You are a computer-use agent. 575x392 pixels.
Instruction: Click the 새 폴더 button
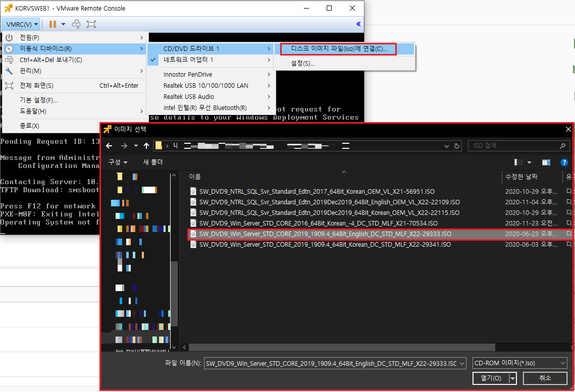[x=153, y=162]
